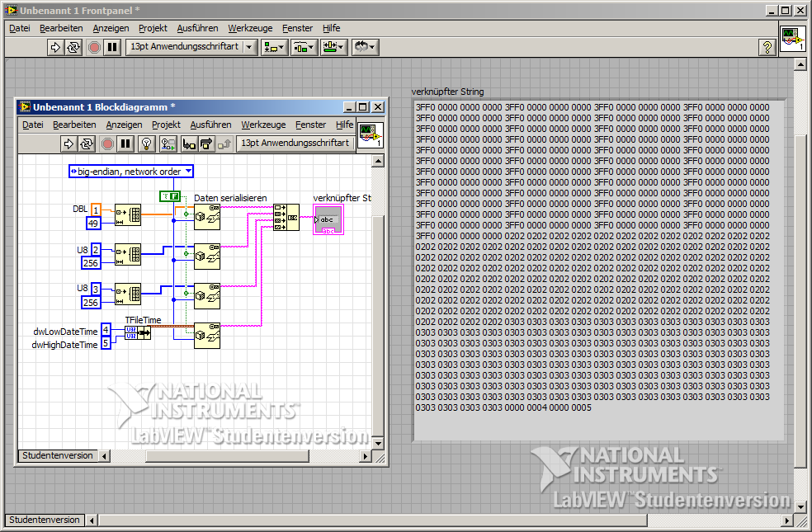Click front panel Run Continuously icon

point(73,47)
